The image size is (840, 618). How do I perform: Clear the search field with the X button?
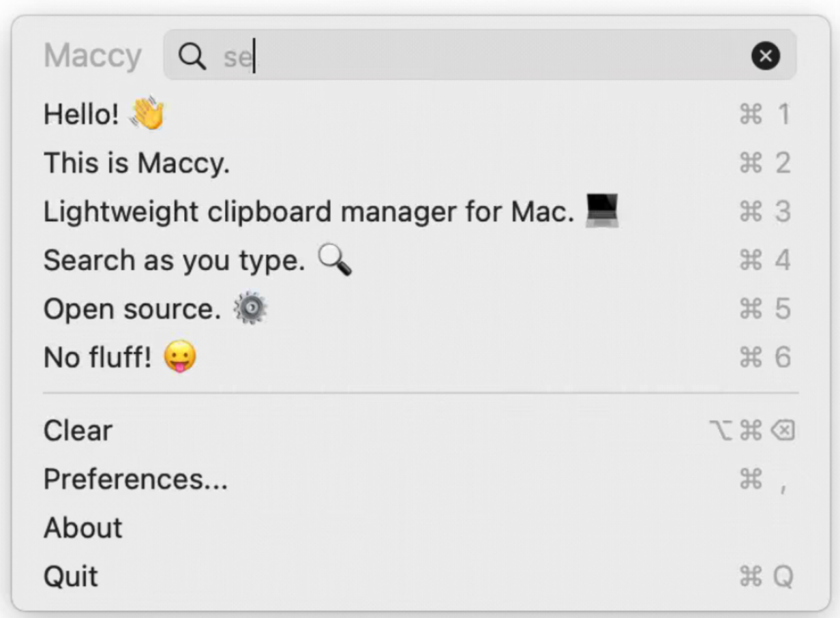[765, 56]
